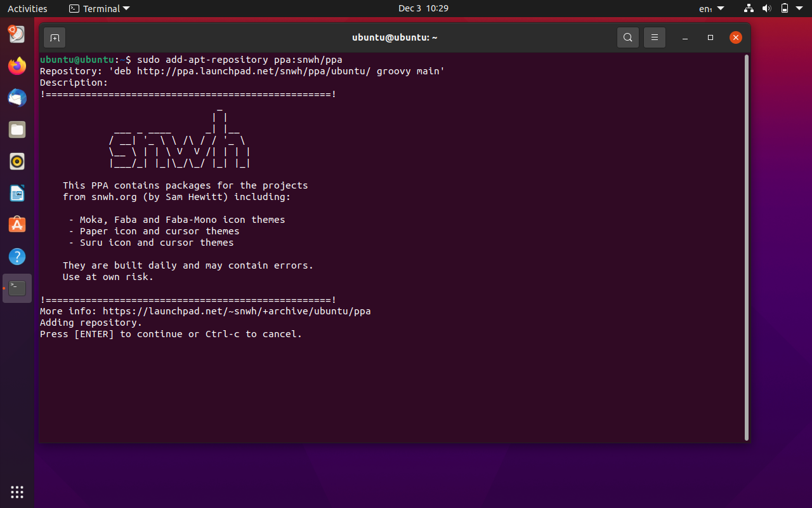Open a new terminal tab
Image resolution: width=812 pixels, height=508 pixels.
(x=55, y=37)
